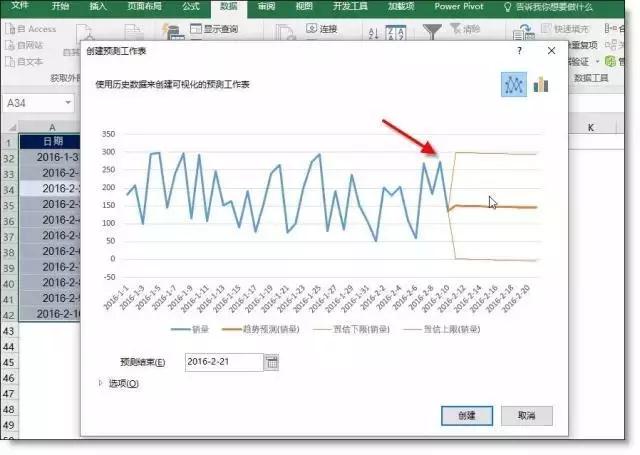Open the custom Sort dialog icon
The image size is (640, 455).
pyautogui.click(x=396, y=33)
